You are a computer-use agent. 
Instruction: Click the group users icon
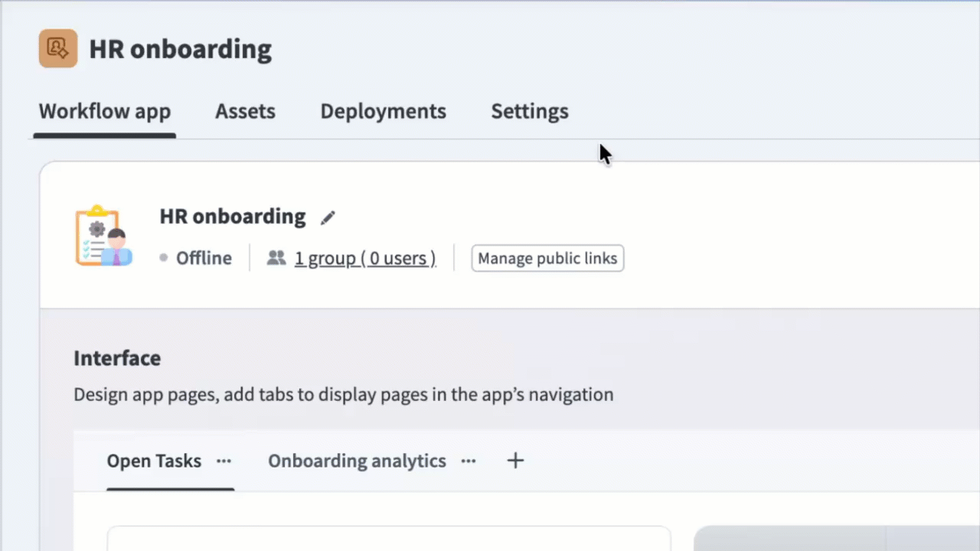[x=276, y=259]
